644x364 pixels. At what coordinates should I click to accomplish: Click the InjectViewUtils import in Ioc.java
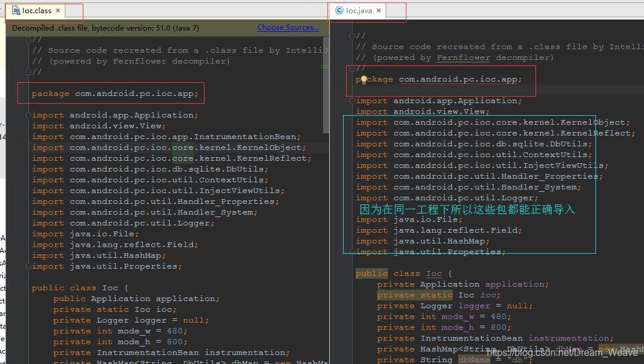coord(482,166)
